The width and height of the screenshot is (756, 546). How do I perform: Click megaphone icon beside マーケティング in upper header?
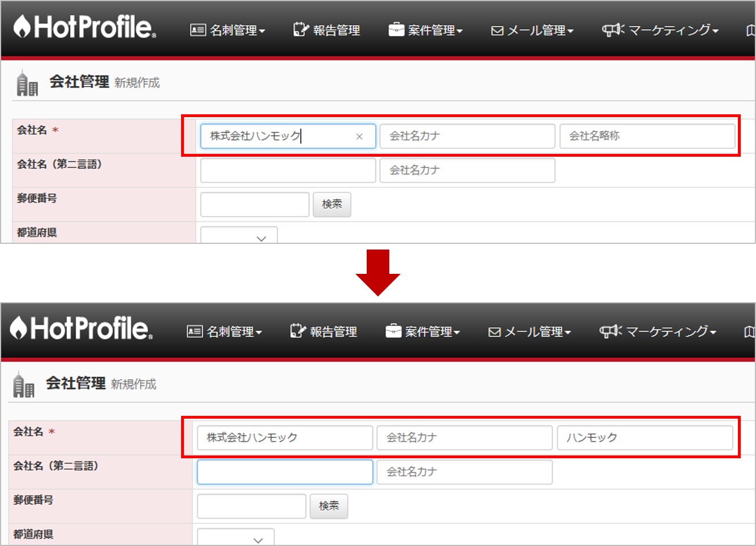pos(613,29)
